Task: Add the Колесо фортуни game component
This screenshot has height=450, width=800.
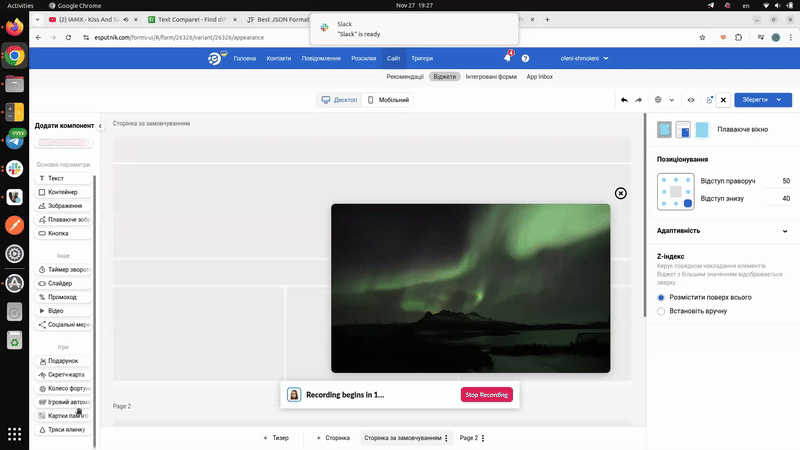Action: [x=62, y=388]
